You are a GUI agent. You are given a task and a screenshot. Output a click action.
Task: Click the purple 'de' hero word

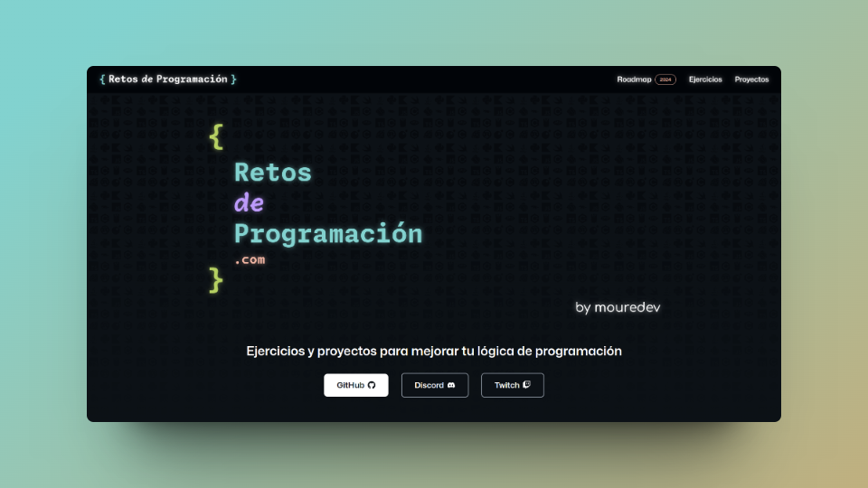click(x=249, y=203)
